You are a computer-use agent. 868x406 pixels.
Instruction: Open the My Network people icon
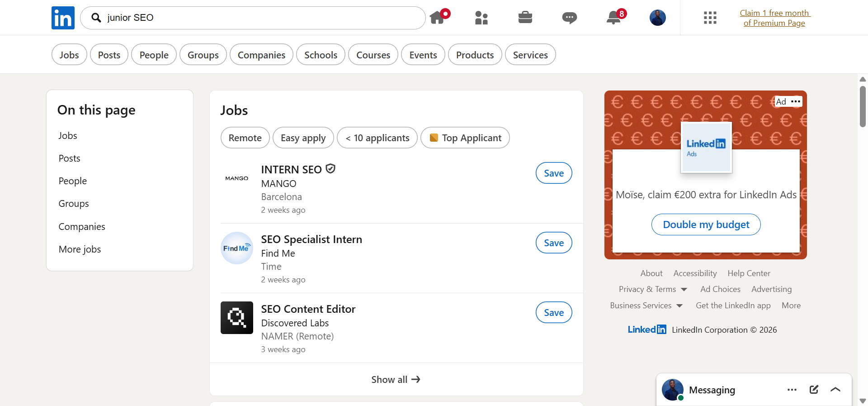pyautogui.click(x=481, y=18)
